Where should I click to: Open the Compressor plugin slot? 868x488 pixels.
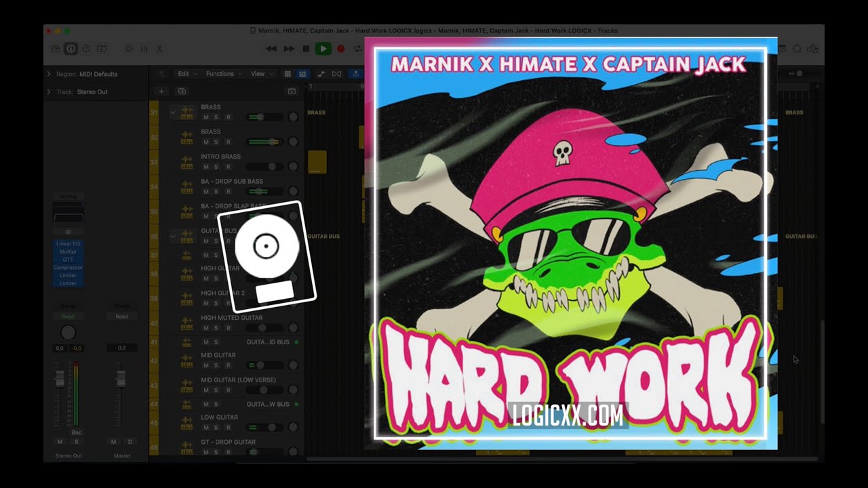point(68,267)
